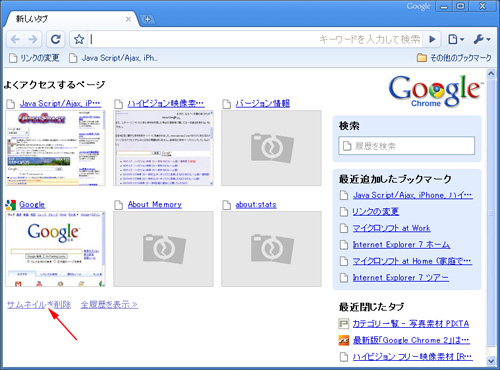Open the バージョン情報 link
Viewport: 500px width, 370px height.
coord(263,103)
